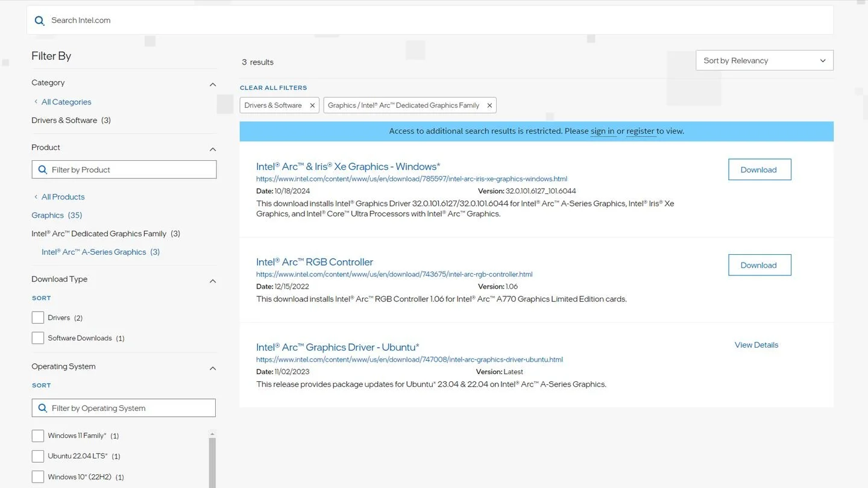This screenshot has height=488, width=868.
Task: Click SORT under Download Type
Action: (42, 298)
